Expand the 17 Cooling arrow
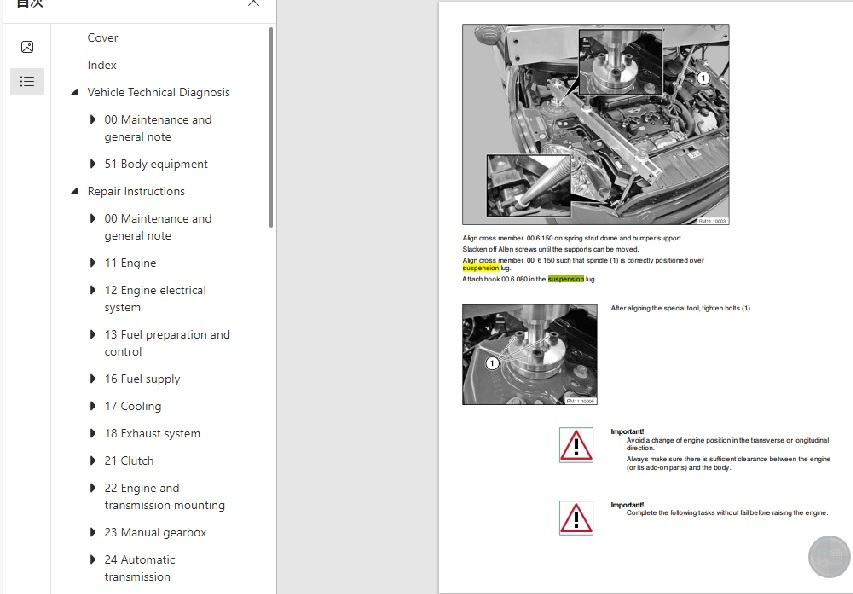The height and width of the screenshot is (594, 853). tap(92, 406)
